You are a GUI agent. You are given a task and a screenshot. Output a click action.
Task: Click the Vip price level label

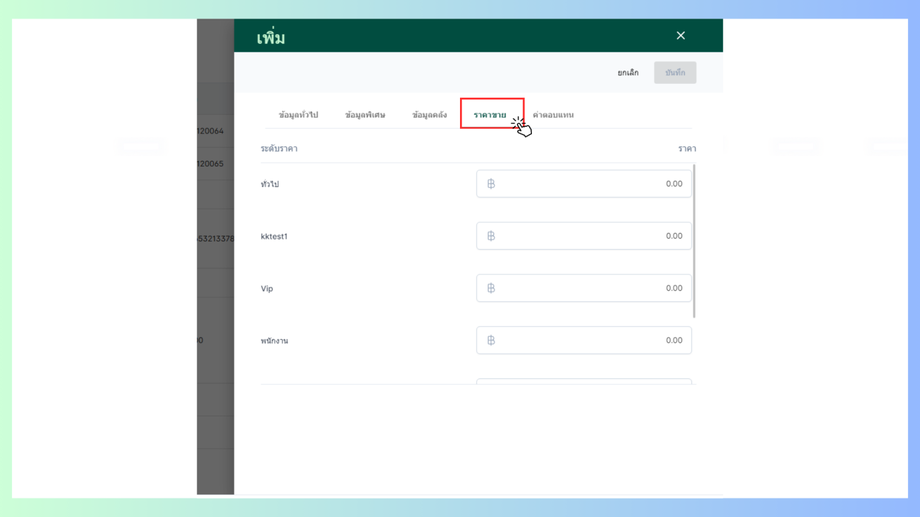click(267, 289)
